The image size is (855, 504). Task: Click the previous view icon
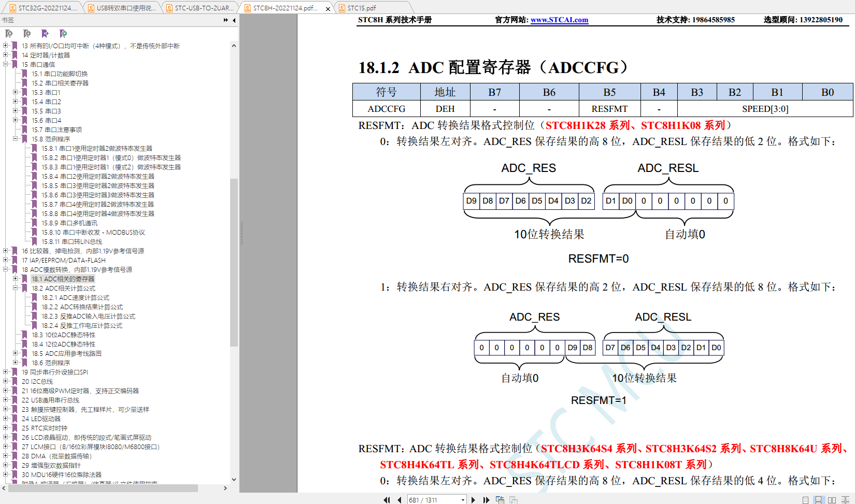click(x=500, y=500)
